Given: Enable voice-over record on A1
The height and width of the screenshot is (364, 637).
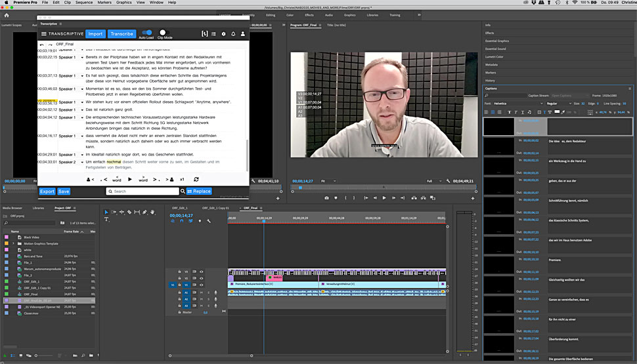Looking at the screenshot, I should (x=215, y=293).
